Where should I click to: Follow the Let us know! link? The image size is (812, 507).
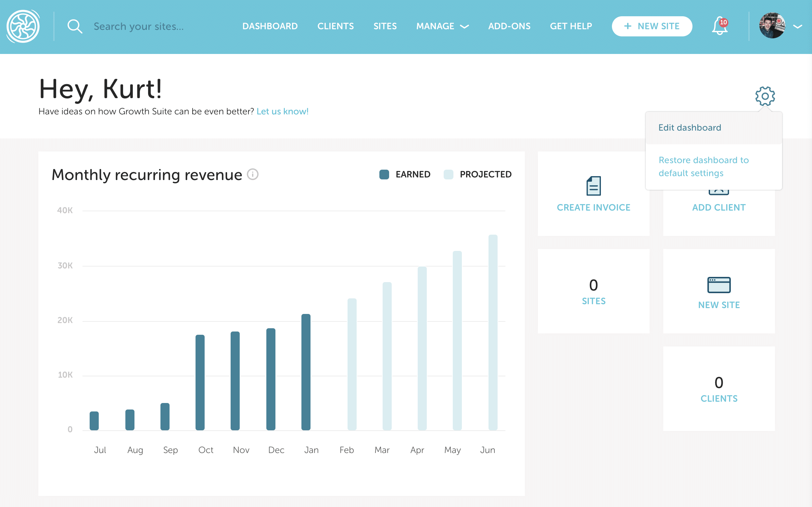(x=282, y=111)
